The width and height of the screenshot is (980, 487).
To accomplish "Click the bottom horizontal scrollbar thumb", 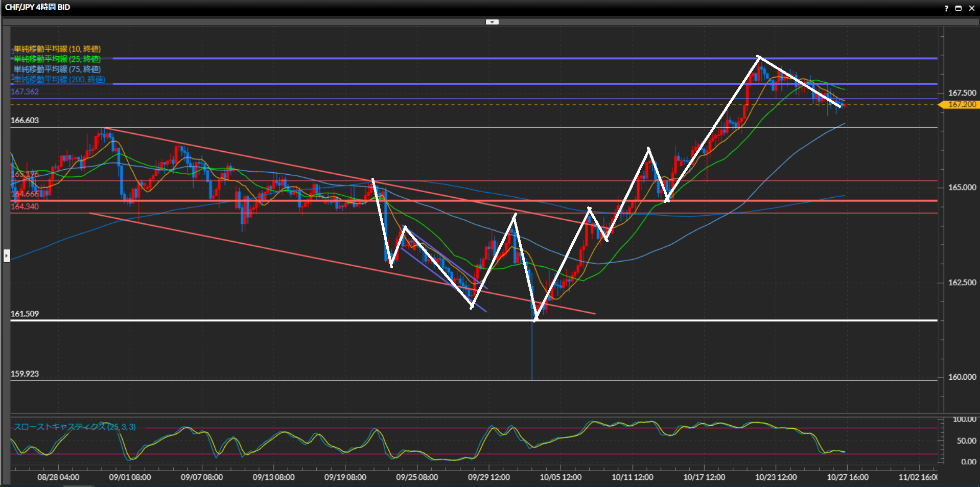I will coord(79,485).
